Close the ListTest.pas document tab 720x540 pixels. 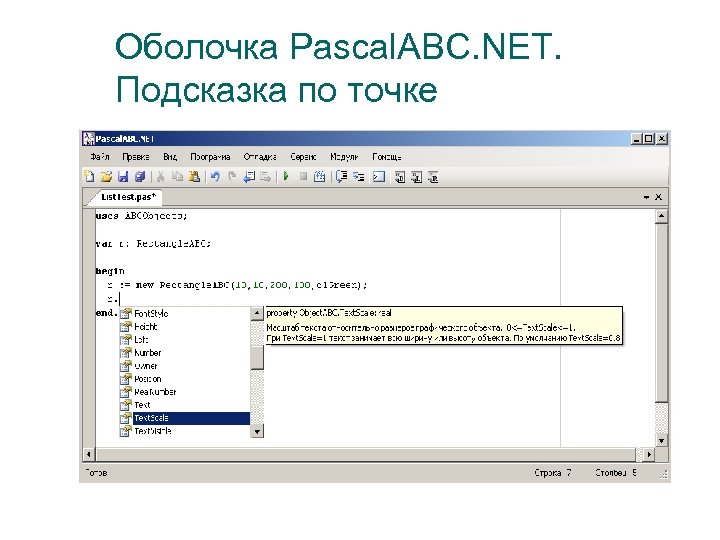pyautogui.click(x=658, y=197)
